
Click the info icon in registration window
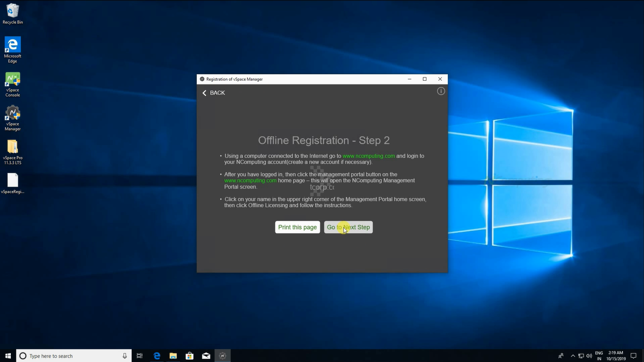pyautogui.click(x=441, y=91)
